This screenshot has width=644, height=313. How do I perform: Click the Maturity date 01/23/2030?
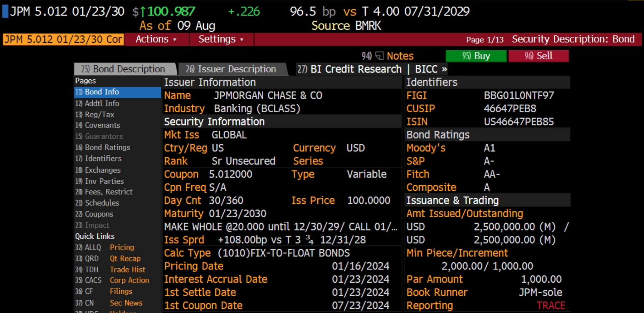click(238, 214)
